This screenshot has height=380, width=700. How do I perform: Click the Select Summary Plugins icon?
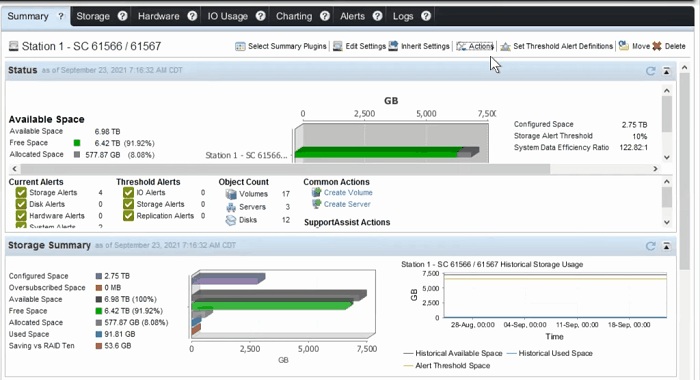240,46
